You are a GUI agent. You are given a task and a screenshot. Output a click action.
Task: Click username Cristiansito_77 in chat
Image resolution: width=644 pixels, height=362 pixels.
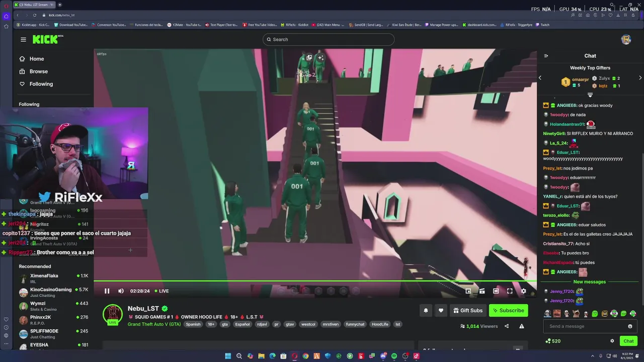tap(558, 244)
